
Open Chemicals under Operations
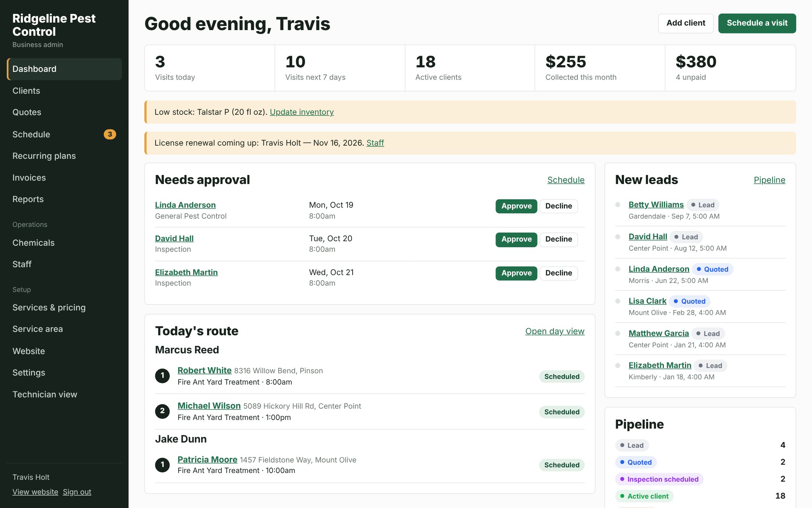(x=64, y=243)
